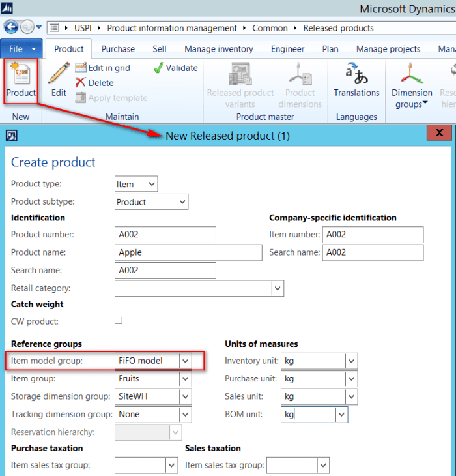Click the address bar list icon
Image resolution: width=456 pixels, height=476 pixels.
click(54, 28)
